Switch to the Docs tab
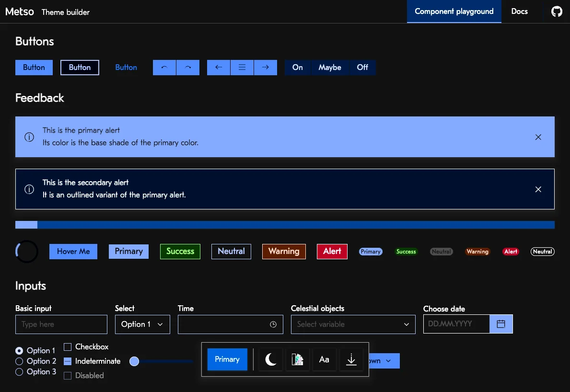Viewport: 570px width, 392px height. click(x=519, y=12)
